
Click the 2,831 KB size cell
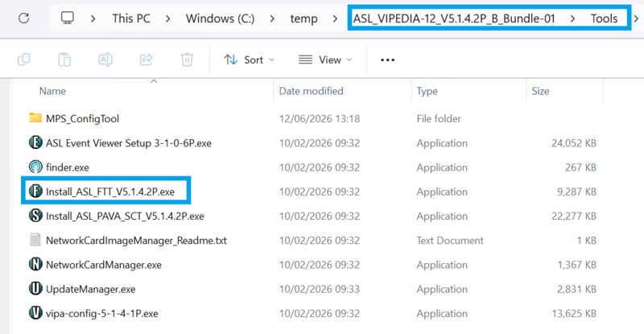click(576, 289)
